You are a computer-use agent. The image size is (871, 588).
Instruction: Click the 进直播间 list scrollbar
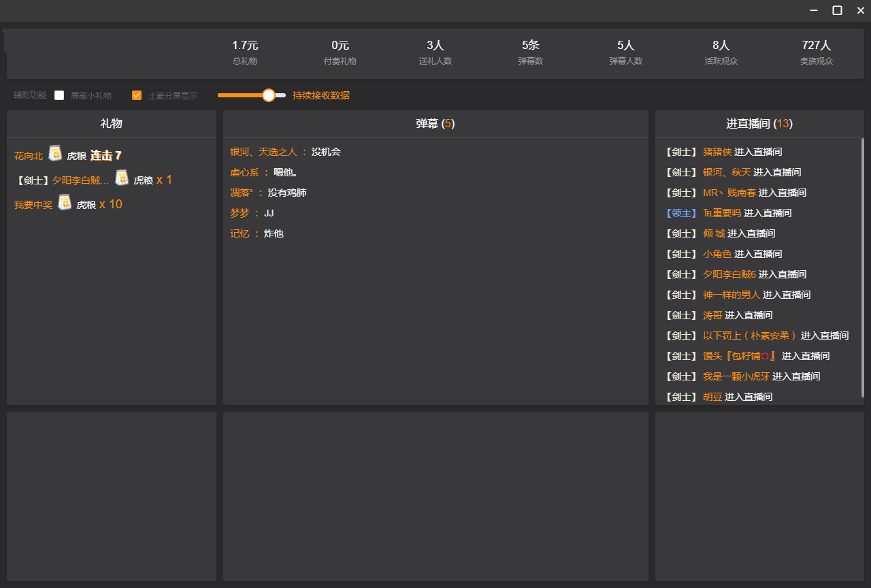click(x=862, y=267)
